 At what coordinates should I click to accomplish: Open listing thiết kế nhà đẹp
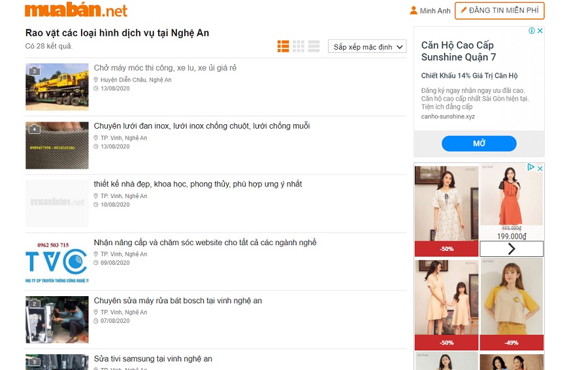(x=197, y=184)
